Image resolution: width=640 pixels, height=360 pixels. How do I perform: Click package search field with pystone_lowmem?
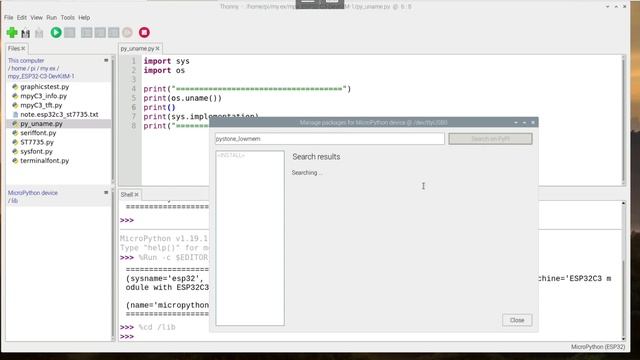tap(330, 139)
